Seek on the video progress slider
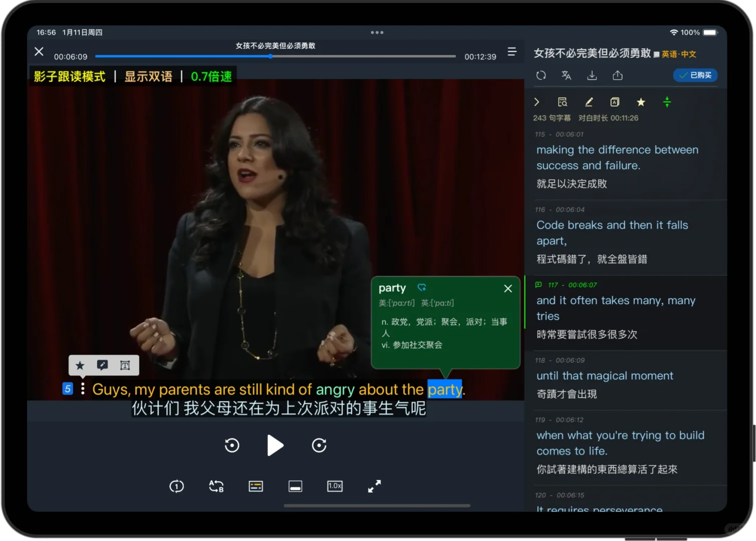The image size is (756, 541). click(275, 57)
